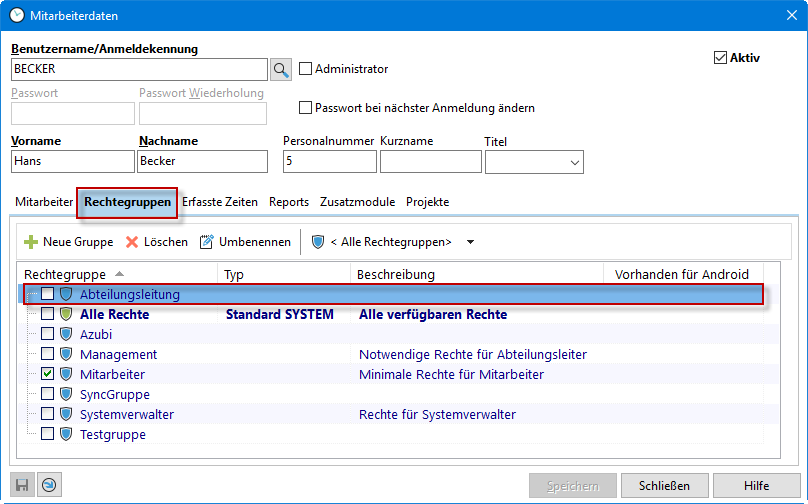The width and height of the screenshot is (808, 504).
Task: Click the Hilfe button
Action: pyautogui.click(x=756, y=486)
